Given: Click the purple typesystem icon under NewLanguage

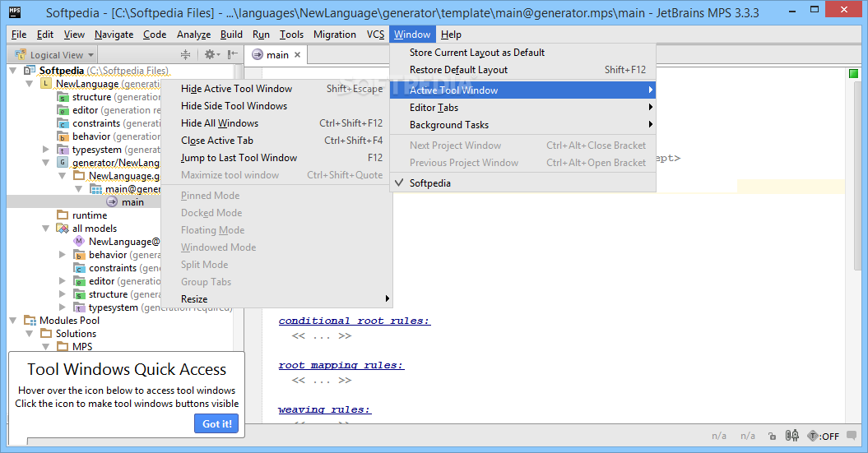Looking at the screenshot, I should pyautogui.click(x=63, y=150).
